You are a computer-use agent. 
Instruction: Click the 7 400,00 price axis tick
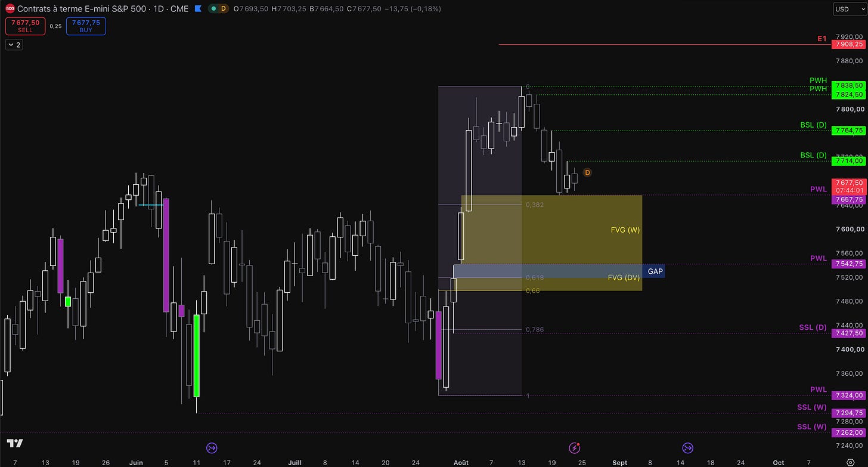point(850,350)
